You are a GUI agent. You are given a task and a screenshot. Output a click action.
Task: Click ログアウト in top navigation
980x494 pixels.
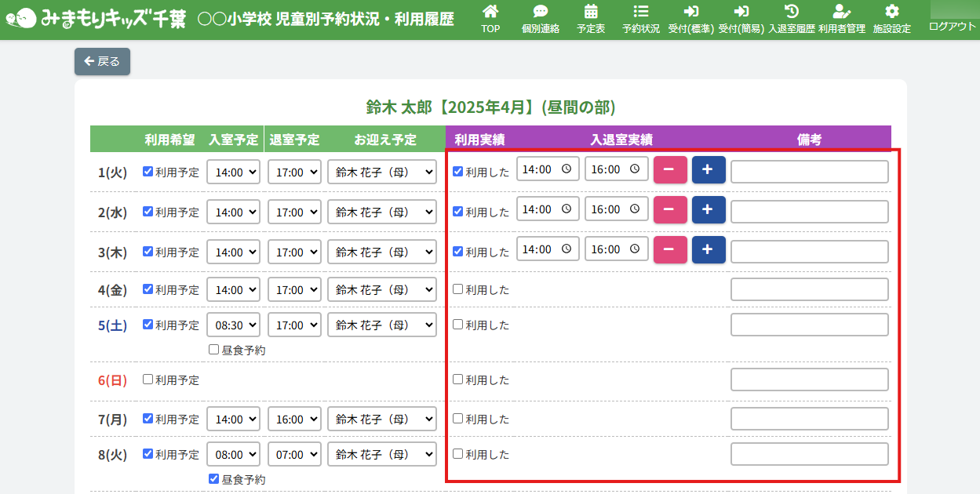[953, 26]
